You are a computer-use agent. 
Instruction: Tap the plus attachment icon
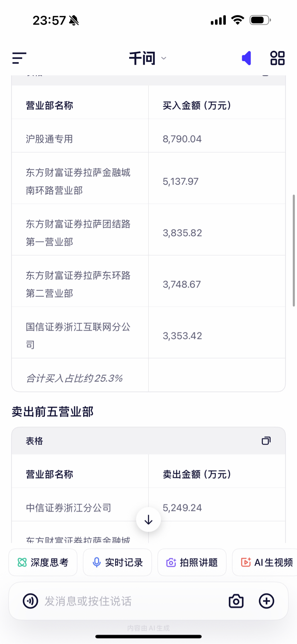tap(266, 601)
